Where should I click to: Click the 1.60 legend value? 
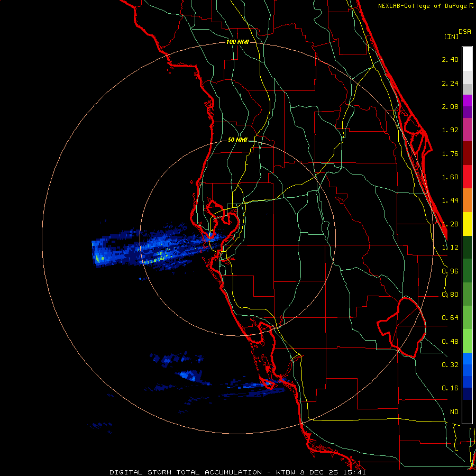[450, 177]
